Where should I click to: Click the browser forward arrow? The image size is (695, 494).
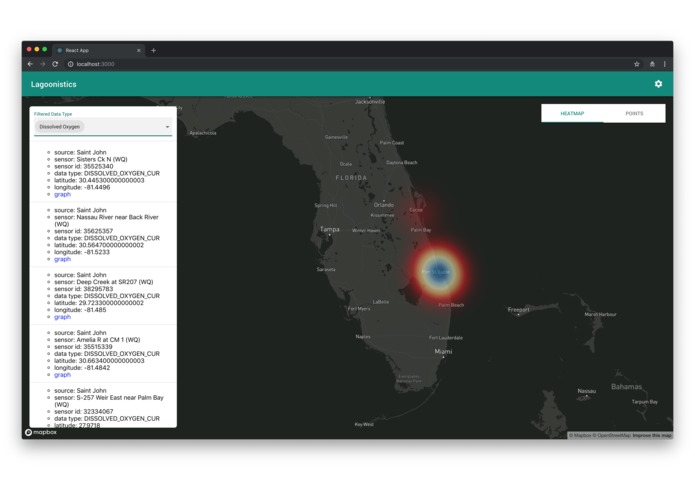(43, 64)
